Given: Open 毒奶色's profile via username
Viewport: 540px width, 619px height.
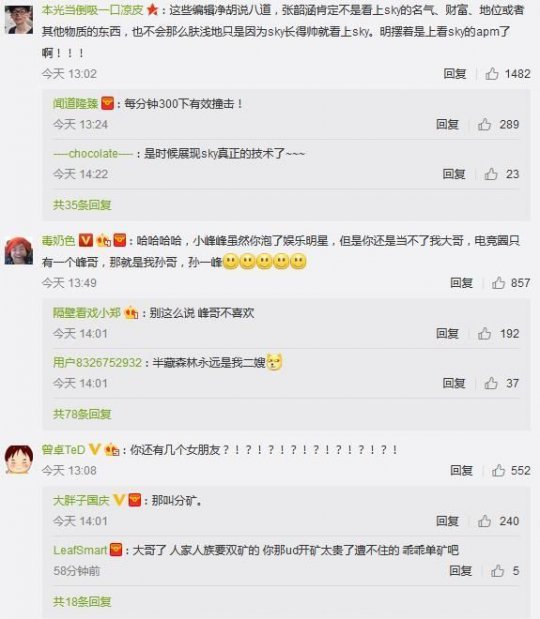Looking at the screenshot, I should point(58,240).
